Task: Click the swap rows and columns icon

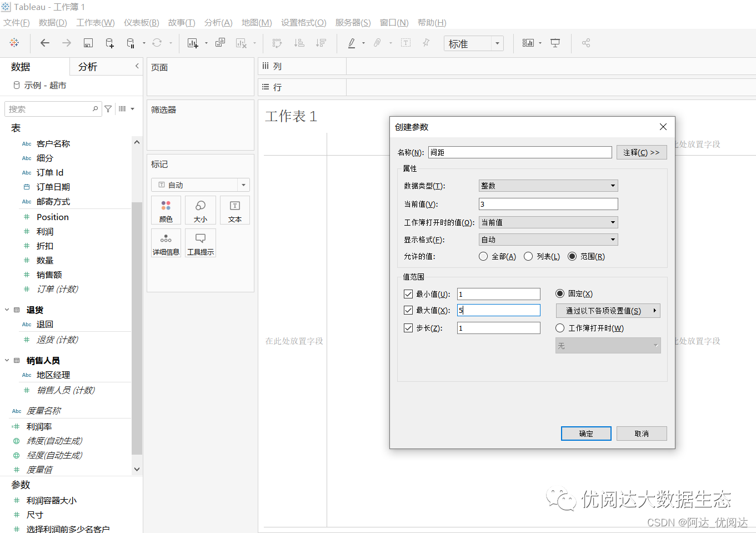Action: click(277, 43)
